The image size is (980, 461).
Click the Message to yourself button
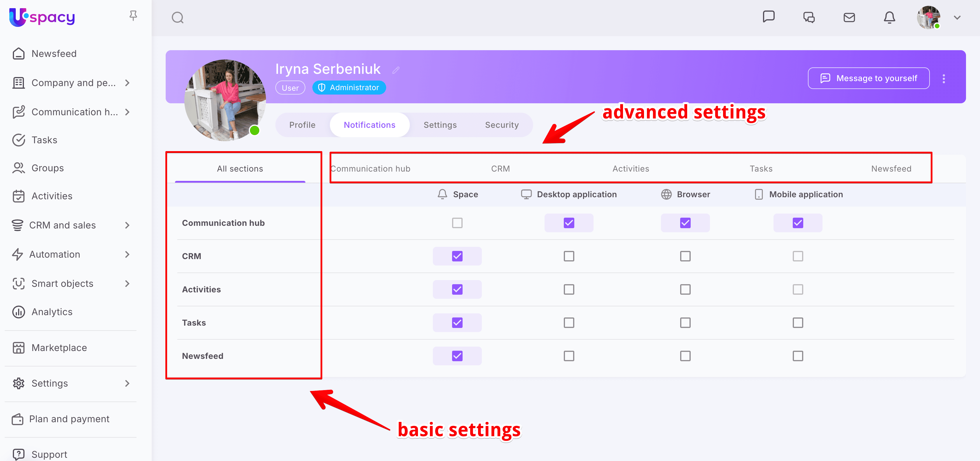pyautogui.click(x=869, y=78)
